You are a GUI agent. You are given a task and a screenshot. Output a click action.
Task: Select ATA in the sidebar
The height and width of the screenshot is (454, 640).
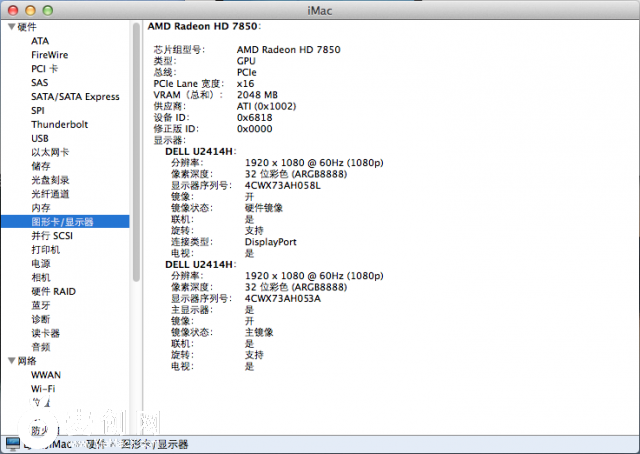[40, 41]
